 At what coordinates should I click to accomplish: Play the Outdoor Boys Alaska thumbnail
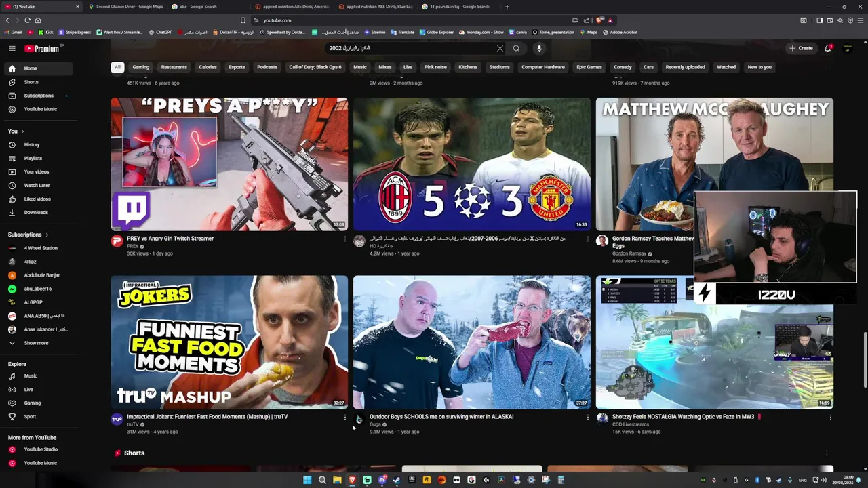click(x=471, y=342)
